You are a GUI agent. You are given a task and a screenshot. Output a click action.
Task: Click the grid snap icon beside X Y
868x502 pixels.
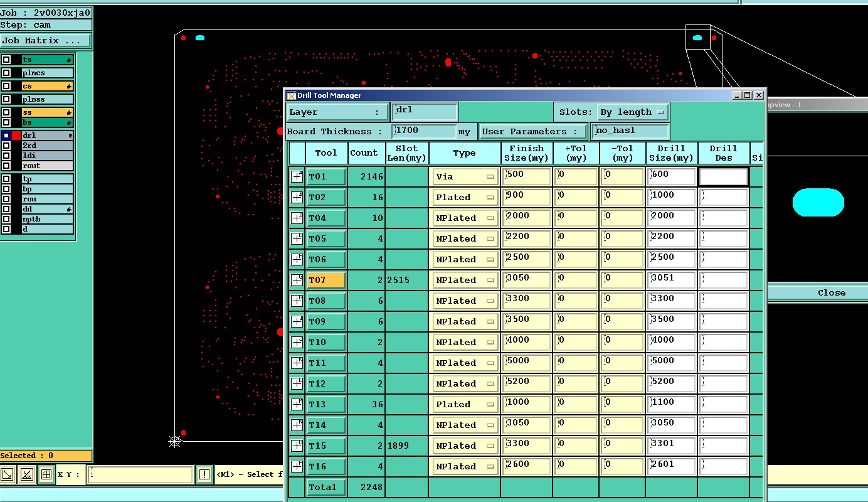point(46,474)
